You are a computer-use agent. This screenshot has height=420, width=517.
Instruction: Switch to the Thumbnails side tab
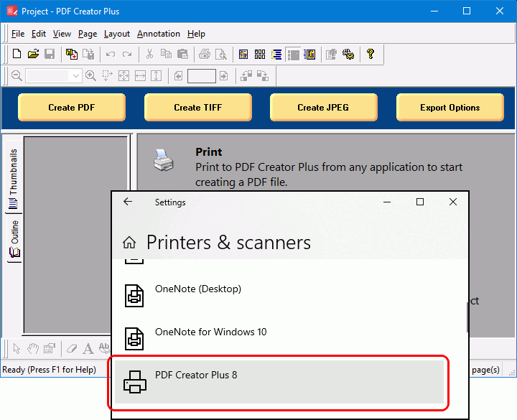13,177
